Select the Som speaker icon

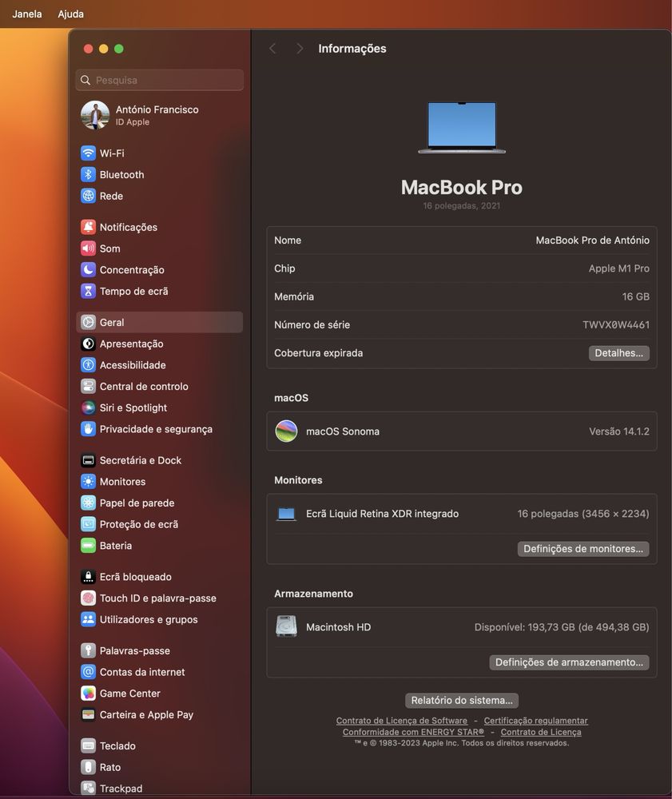click(x=88, y=248)
